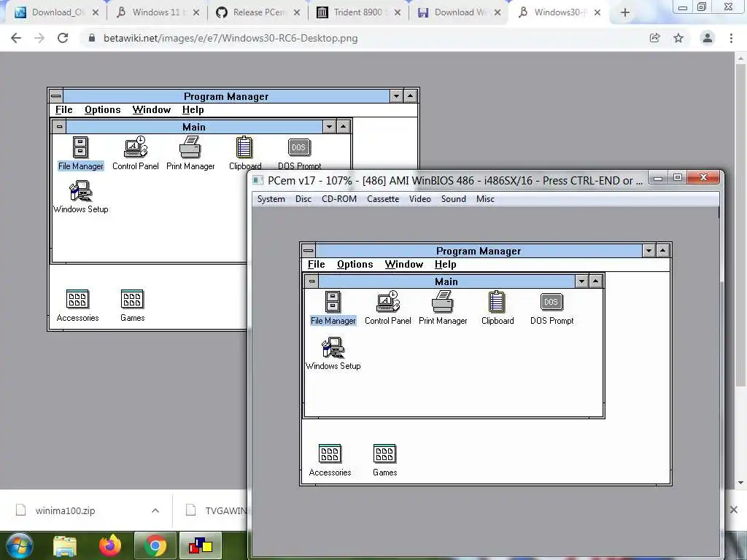
Task: Minimize Main group window in PCem
Action: [x=581, y=281]
